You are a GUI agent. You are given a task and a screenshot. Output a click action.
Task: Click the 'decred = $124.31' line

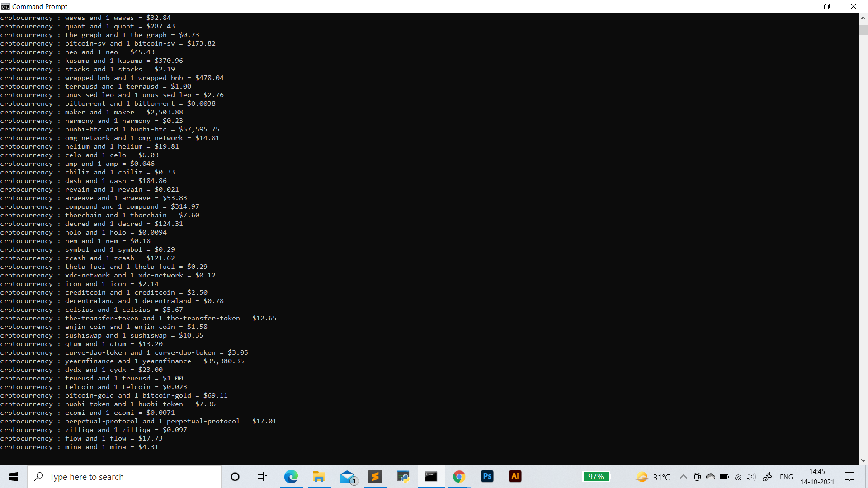92,224
